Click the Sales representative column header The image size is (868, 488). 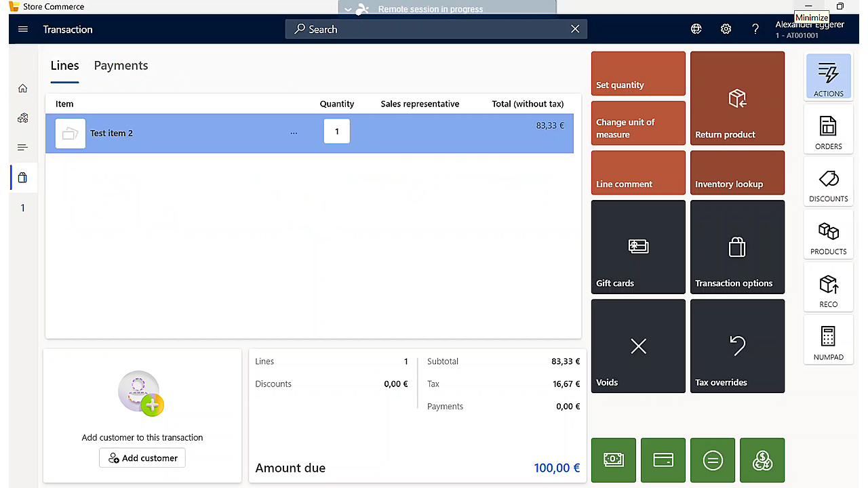(x=420, y=104)
